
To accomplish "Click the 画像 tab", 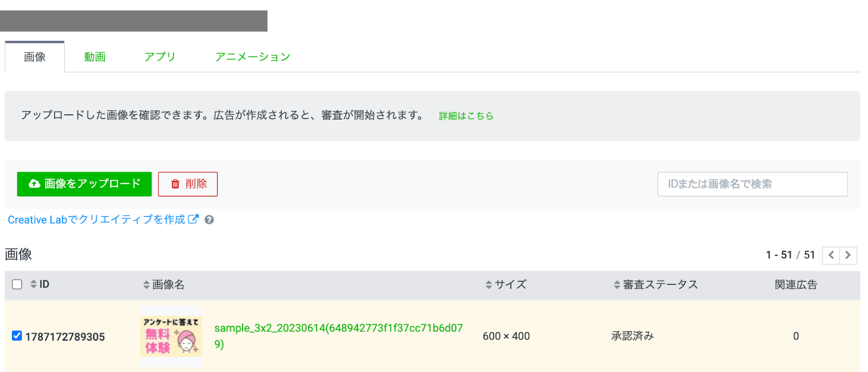I will 35,57.
